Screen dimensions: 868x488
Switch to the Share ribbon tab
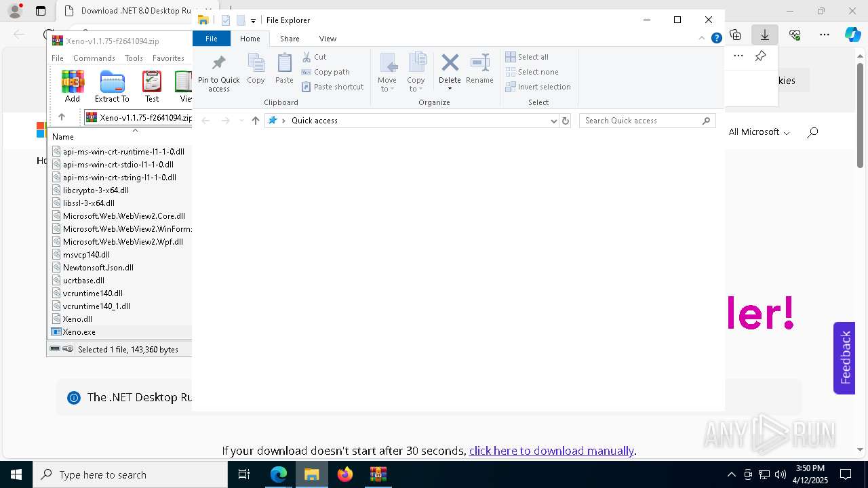(290, 39)
